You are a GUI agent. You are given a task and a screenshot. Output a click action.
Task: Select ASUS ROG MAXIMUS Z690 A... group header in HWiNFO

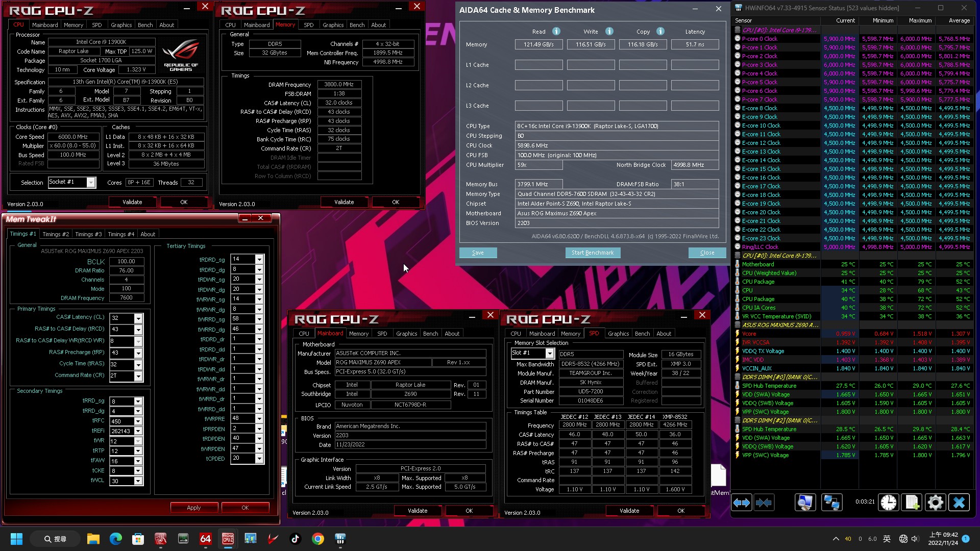click(x=852, y=325)
